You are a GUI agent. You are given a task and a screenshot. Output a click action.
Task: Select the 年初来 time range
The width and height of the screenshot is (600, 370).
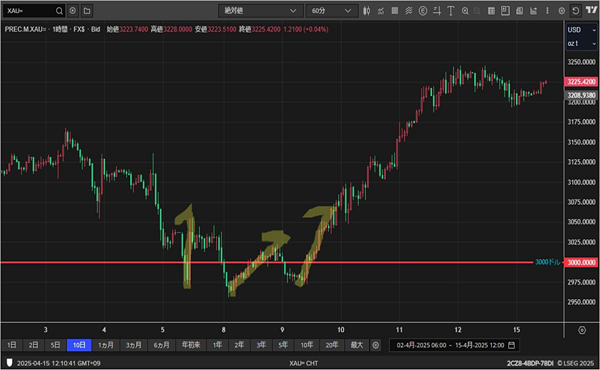pos(191,345)
